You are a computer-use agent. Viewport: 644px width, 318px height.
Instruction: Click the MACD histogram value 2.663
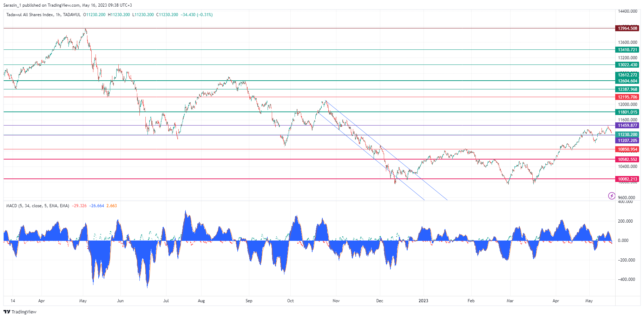point(112,206)
